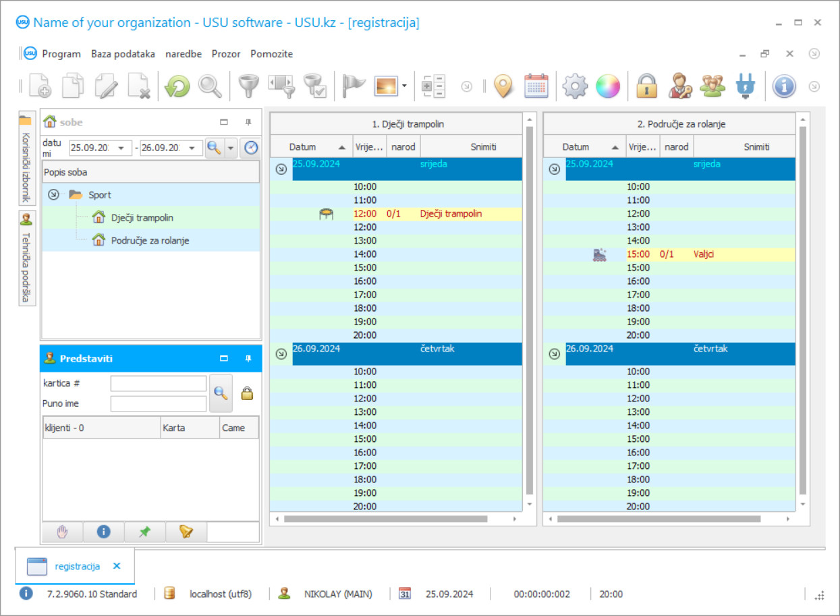The image size is (840, 616).
Task: Maximize the sobe panel
Action: 224,122
